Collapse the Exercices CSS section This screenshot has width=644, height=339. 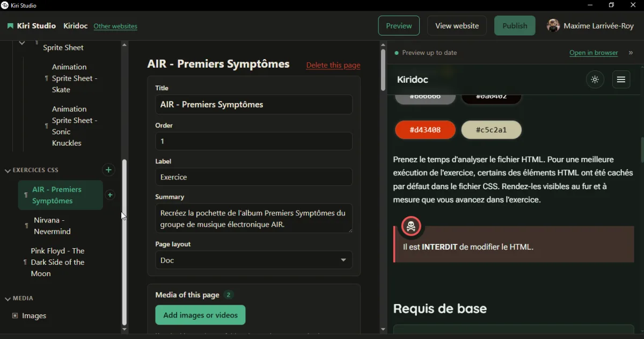click(x=8, y=170)
